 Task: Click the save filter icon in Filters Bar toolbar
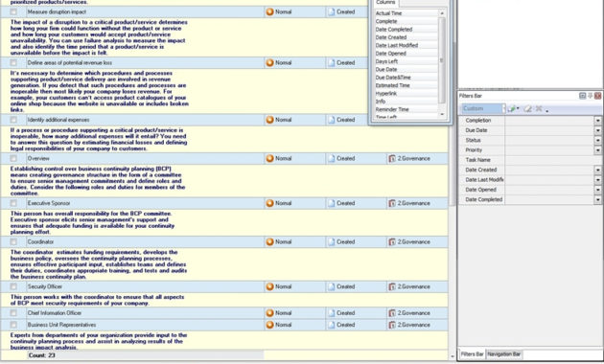click(x=512, y=109)
